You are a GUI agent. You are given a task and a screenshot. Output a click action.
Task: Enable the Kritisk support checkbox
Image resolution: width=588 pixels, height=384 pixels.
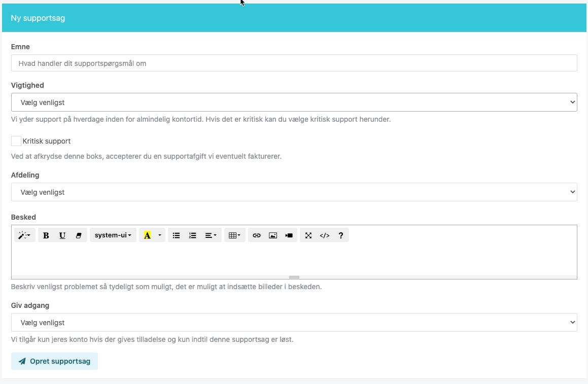click(16, 141)
